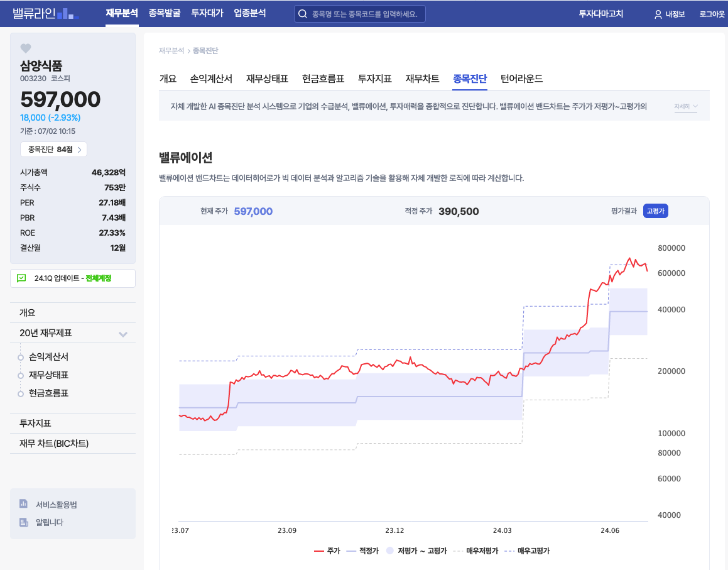
Task: Click the PBR value 7.43배
Action: [x=114, y=218]
